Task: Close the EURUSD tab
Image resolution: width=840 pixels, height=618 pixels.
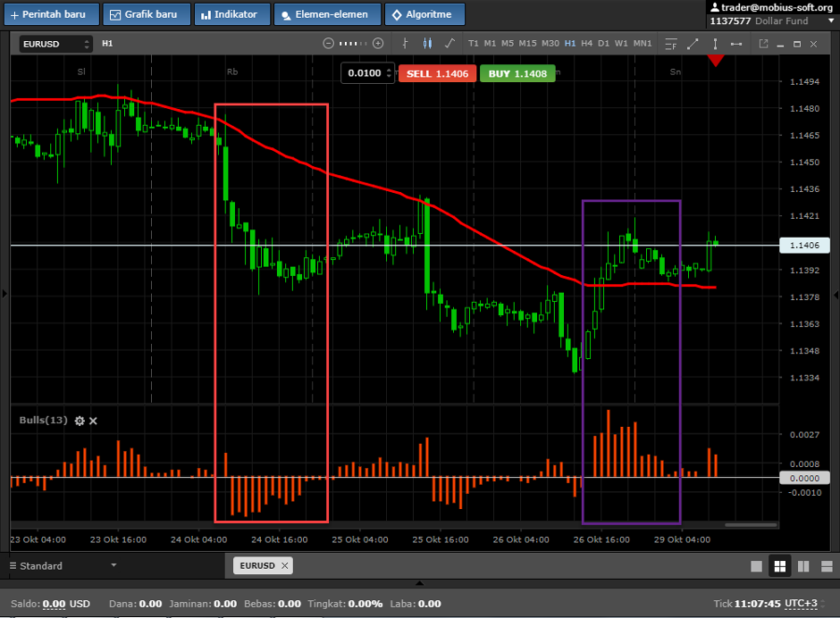Action: (x=284, y=565)
